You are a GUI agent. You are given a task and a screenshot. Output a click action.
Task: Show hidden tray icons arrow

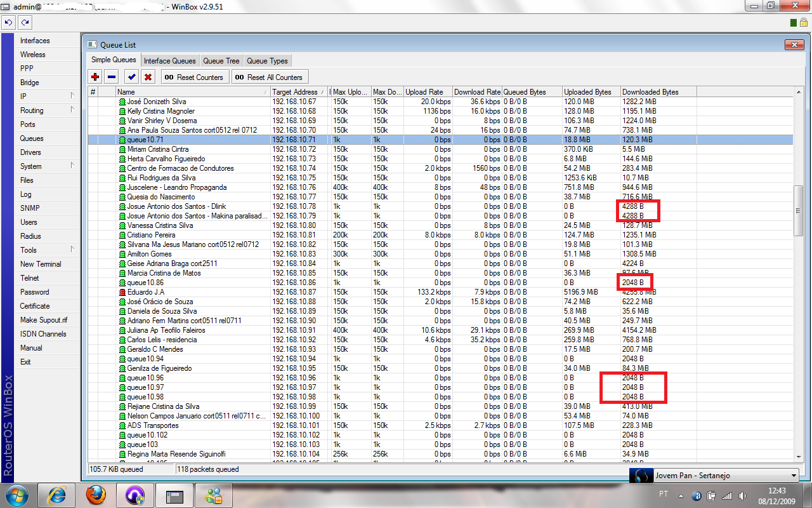(x=681, y=496)
